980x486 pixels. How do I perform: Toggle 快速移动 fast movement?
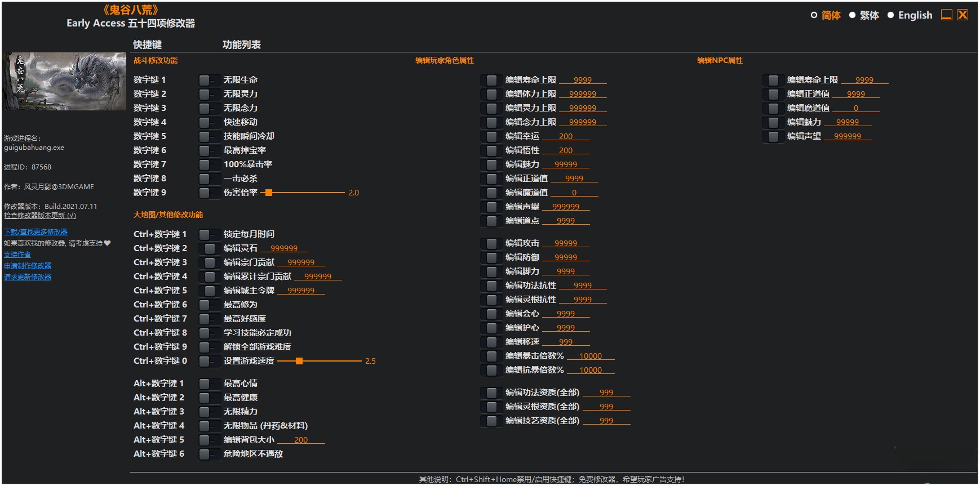pos(210,123)
